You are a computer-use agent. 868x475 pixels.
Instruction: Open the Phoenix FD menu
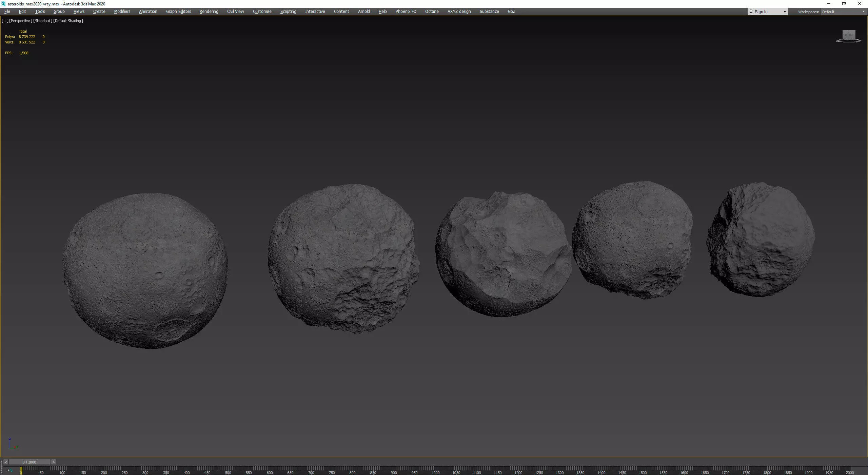(x=406, y=12)
